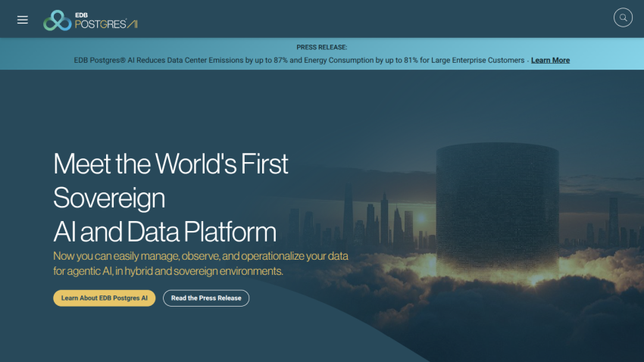The image size is (644, 362).
Task: Click Read the Press Release button
Action: (x=206, y=298)
